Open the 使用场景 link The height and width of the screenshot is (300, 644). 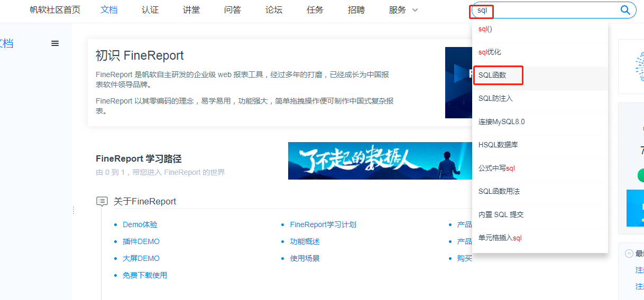pos(305,258)
